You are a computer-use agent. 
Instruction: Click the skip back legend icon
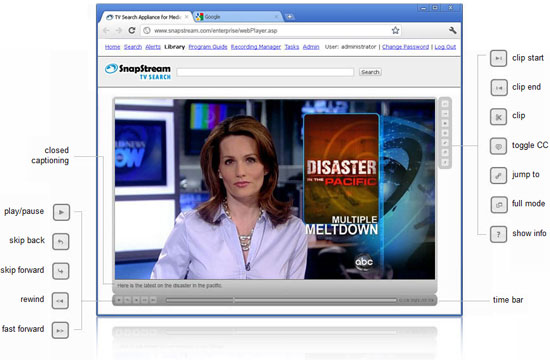point(61,242)
